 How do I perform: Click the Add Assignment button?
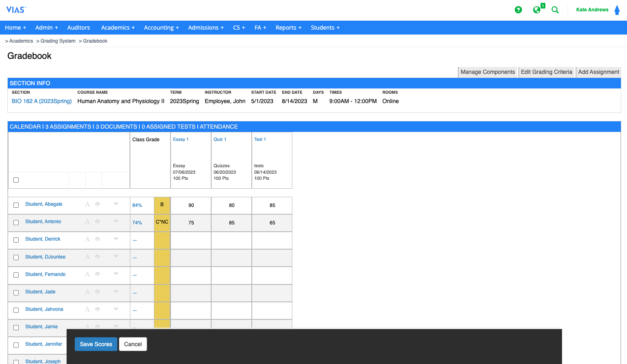[598, 72]
